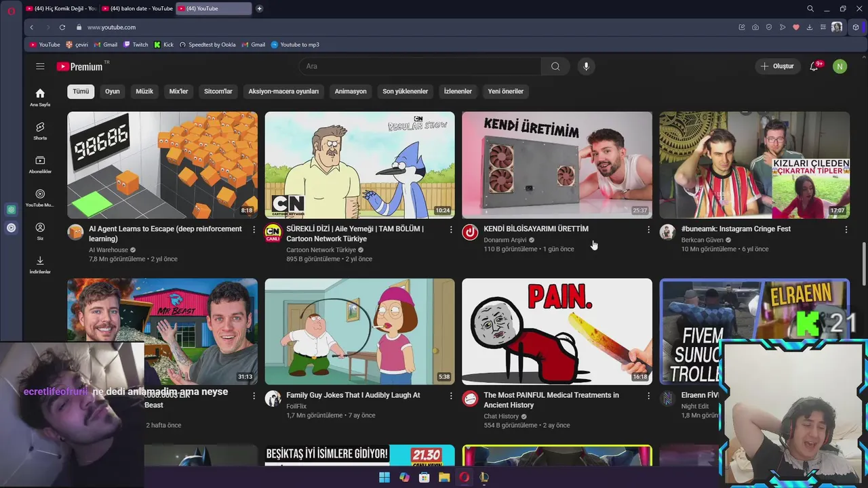Start voice search with microphone
868x488 pixels.
click(x=587, y=66)
